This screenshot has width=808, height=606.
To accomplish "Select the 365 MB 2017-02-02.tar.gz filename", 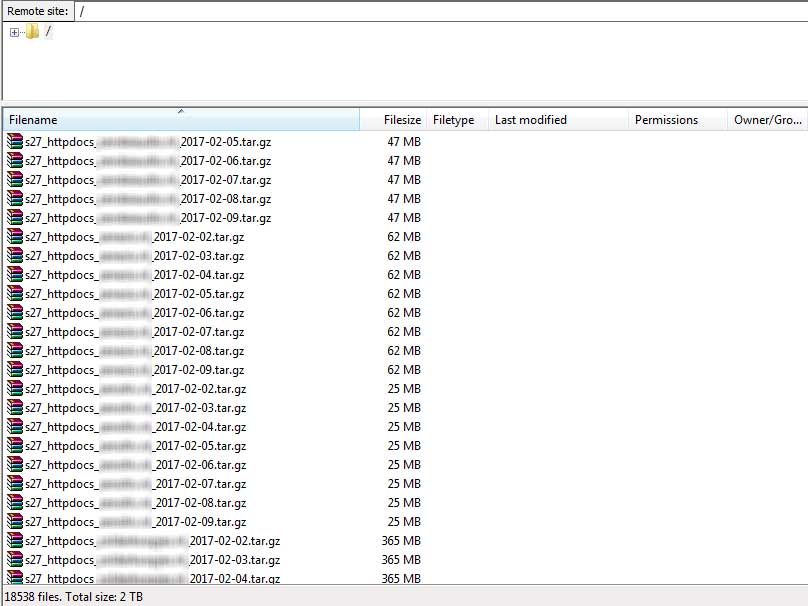I will [152, 541].
